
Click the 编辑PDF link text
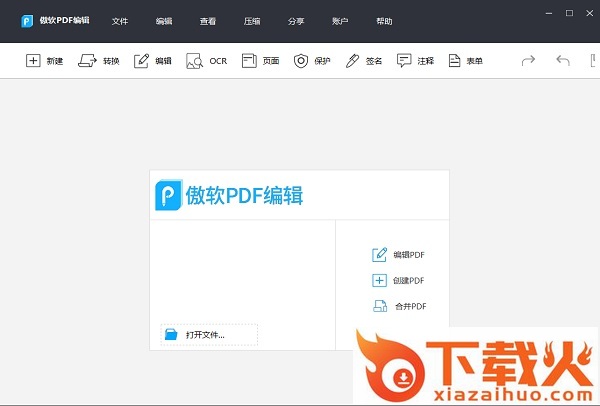(409, 254)
